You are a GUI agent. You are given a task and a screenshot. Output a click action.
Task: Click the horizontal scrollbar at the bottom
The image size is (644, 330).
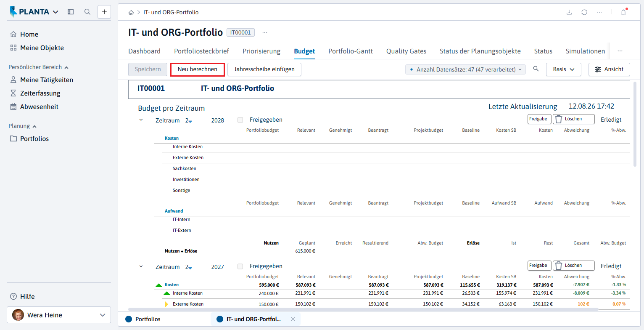(364, 309)
